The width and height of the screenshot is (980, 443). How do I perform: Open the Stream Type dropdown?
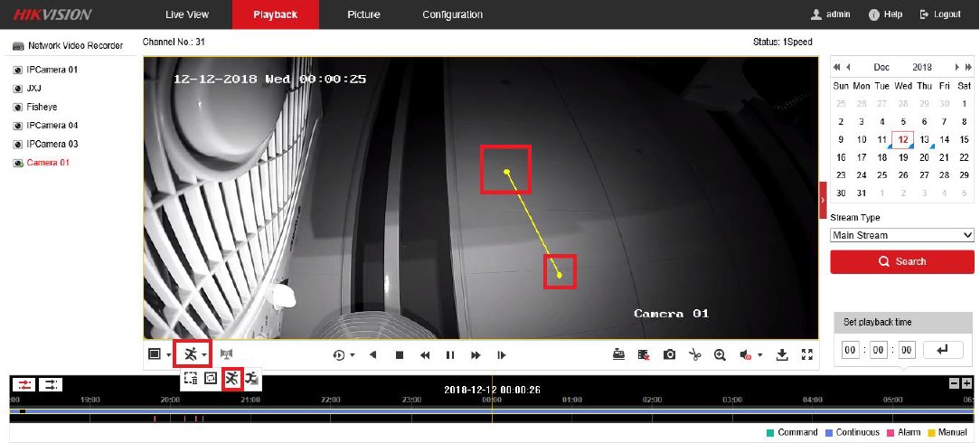901,235
